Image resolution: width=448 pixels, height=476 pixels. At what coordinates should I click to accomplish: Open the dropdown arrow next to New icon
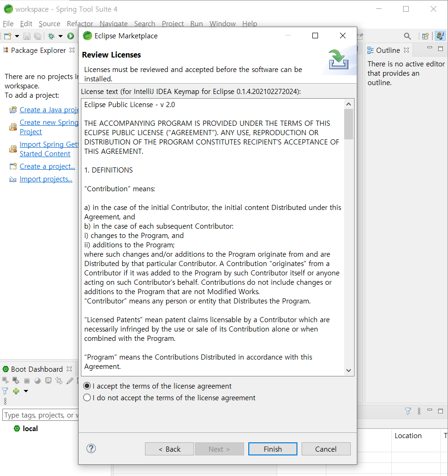coord(17,36)
